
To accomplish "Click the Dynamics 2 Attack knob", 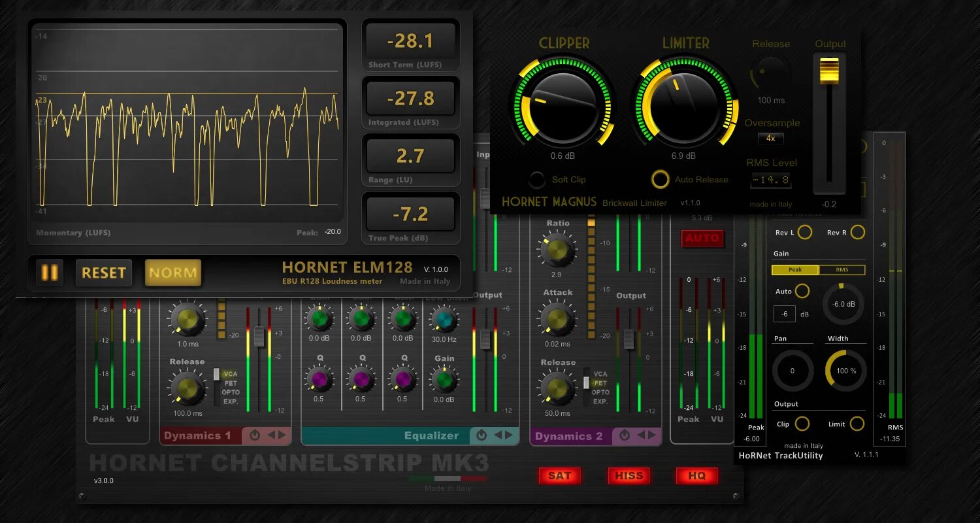I will click(558, 319).
